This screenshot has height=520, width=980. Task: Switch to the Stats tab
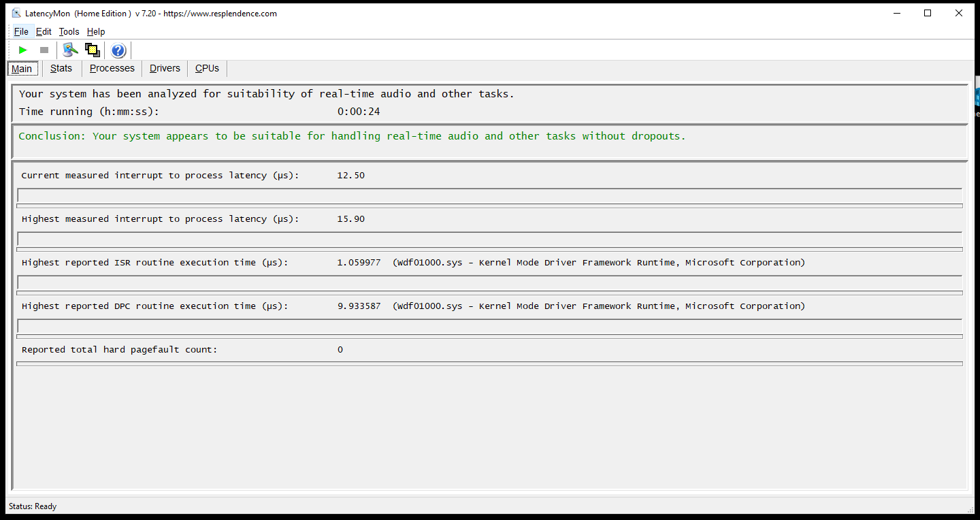tap(61, 68)
